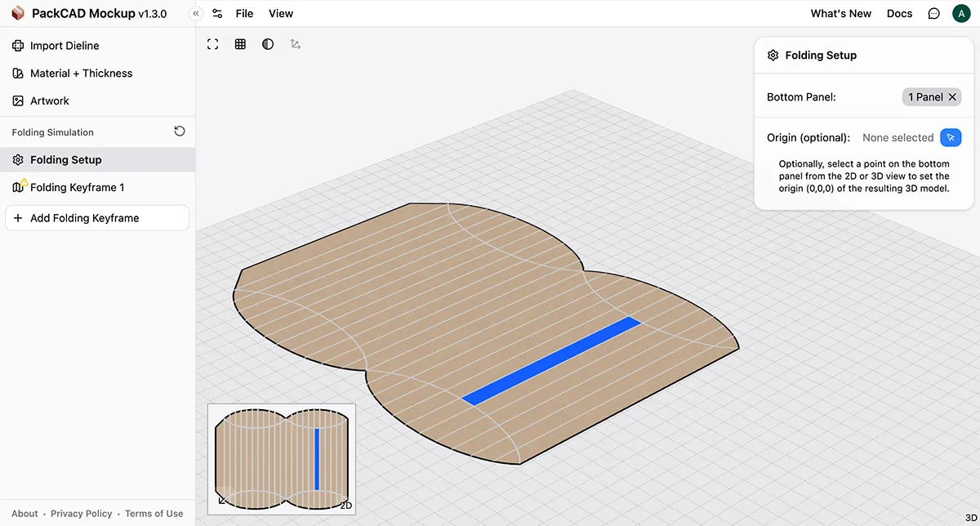
Task: Click the Material swatch icon
Action: (x=18, y=74)
